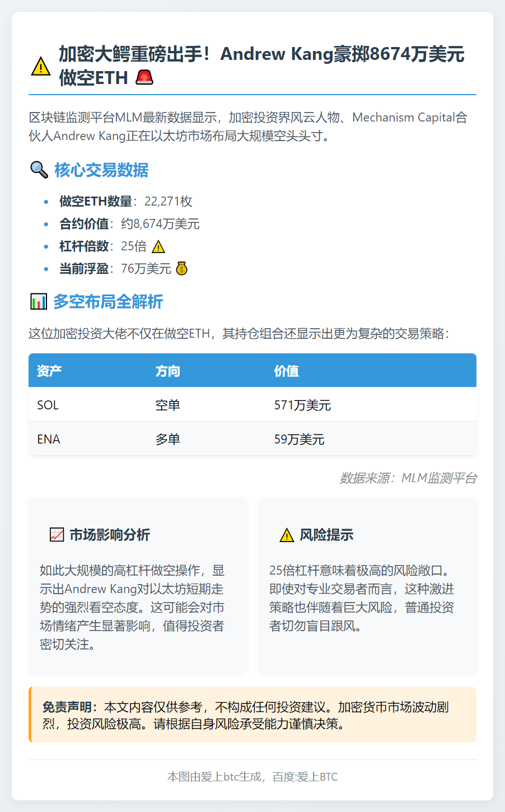Click the money bag icon after 76万美元
The width and height of the screenshot is (505, 812).
(x=181, y=269)
